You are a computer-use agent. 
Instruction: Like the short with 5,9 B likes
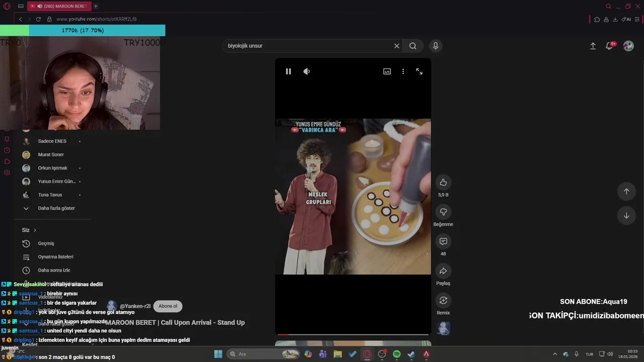coord(443,183)
